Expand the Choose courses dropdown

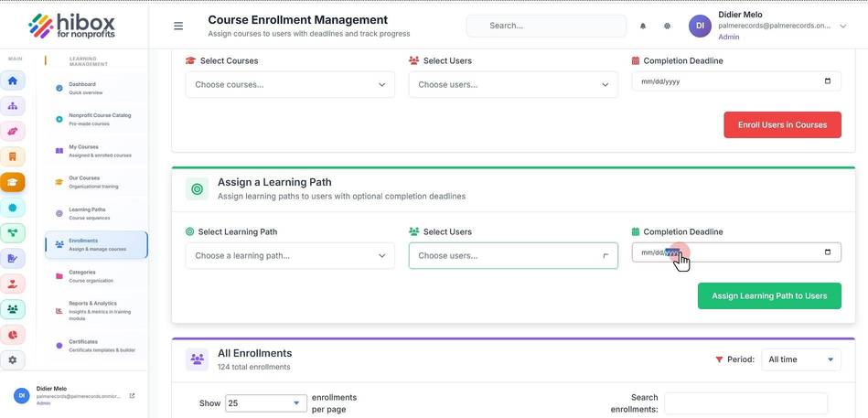pyautogui.click(x=290, y=85)
